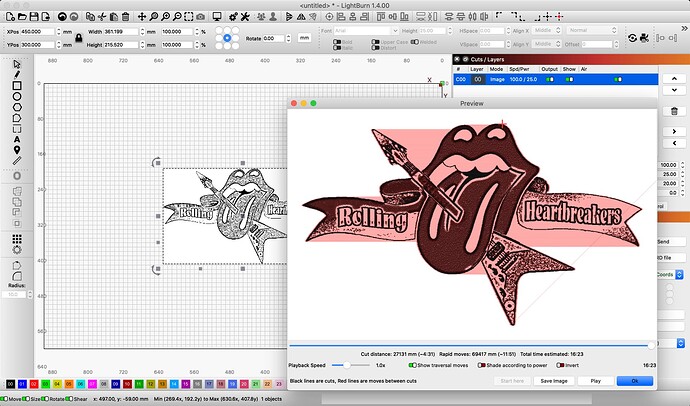Click the Width input field

tap(121, 32)
